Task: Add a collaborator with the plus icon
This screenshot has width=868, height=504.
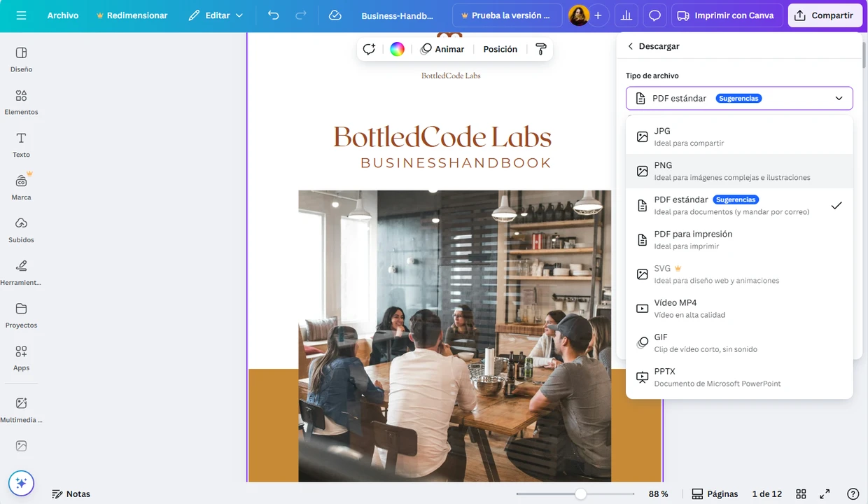Action: tap(598, 15)
